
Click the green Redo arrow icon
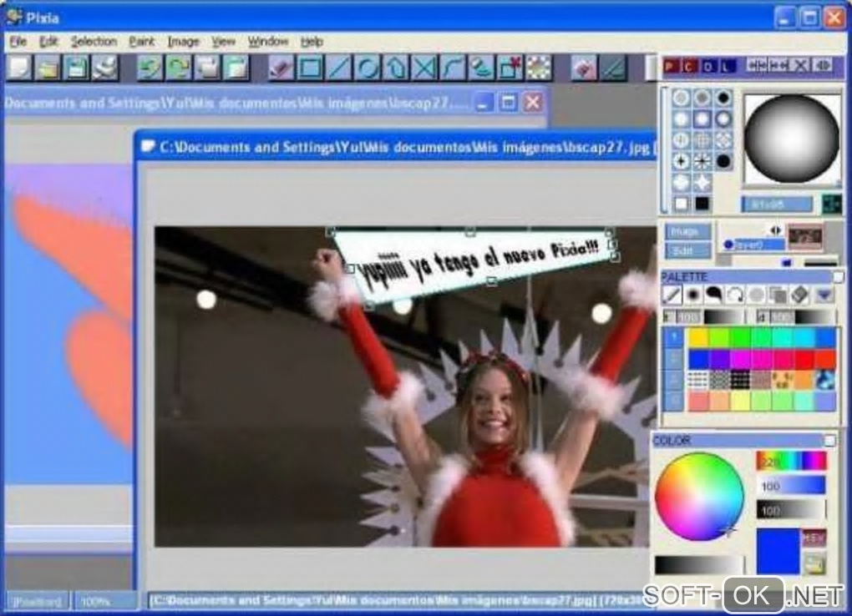coord(179,68)
